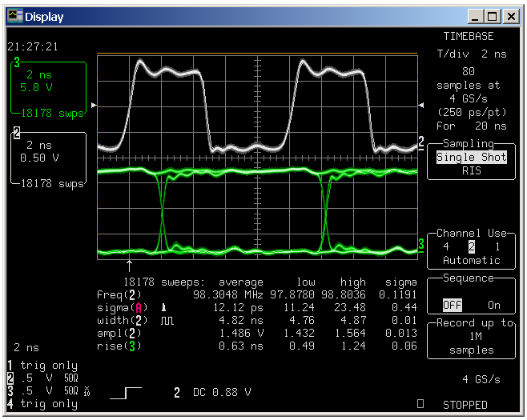Select the channel 3 trace label box
This screenshot has width=527, height=420.
[47, 89]
